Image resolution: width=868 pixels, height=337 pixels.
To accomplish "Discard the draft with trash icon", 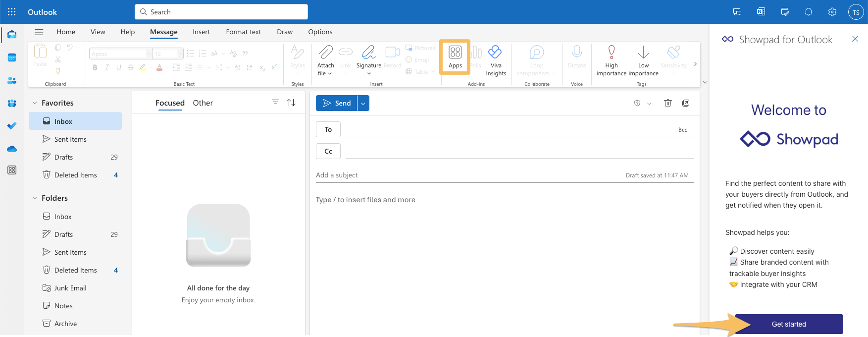I will pyautogui.click(x=668, y=103).
